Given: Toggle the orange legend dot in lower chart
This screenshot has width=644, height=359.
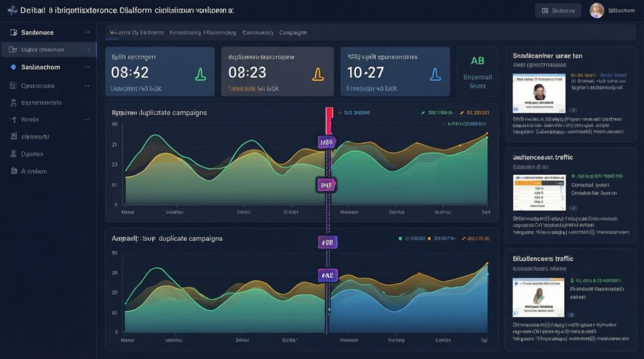Looking at the screenshot, I should 430,239.
